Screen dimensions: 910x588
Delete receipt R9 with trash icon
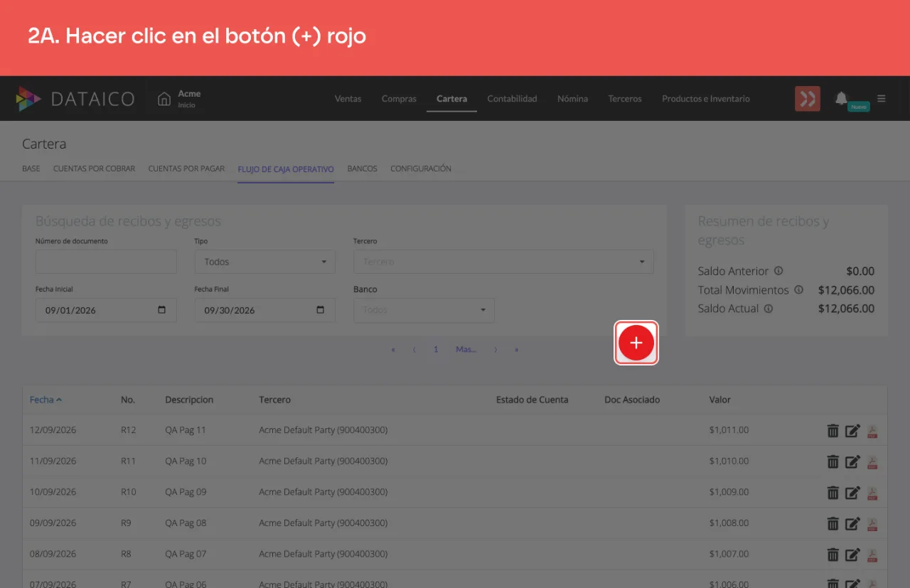(x=833, y=523)
